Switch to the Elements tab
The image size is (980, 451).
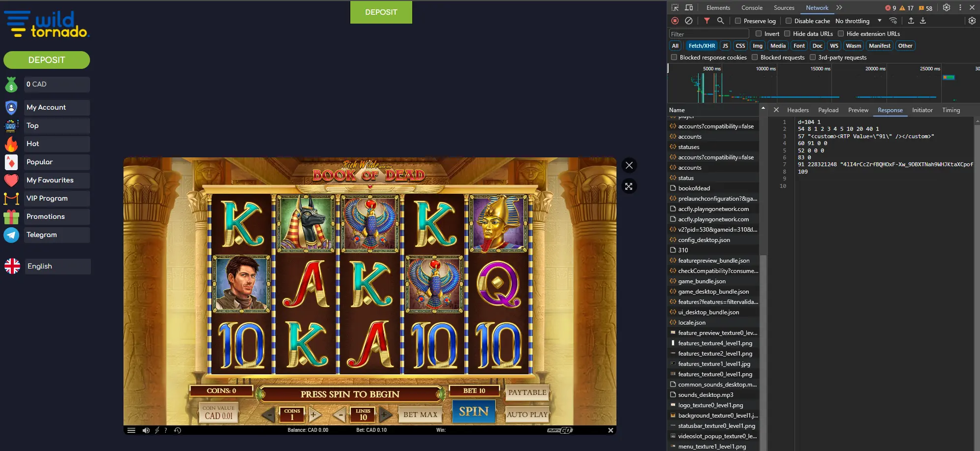click(718, 7)
